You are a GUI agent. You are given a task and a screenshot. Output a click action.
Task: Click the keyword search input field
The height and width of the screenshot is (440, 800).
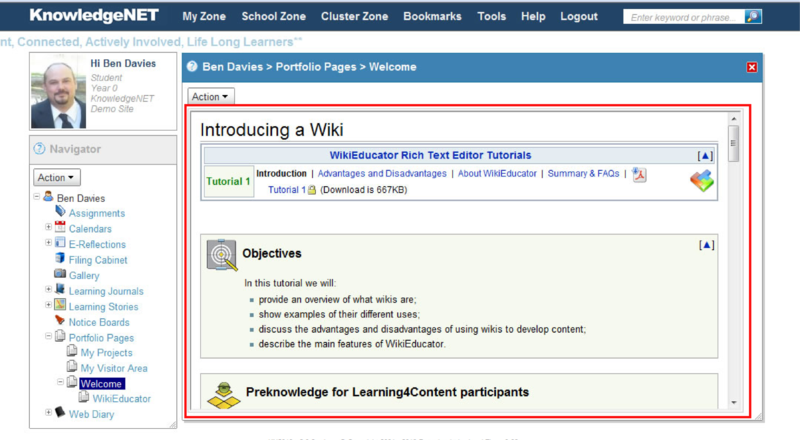click(683, 17)
